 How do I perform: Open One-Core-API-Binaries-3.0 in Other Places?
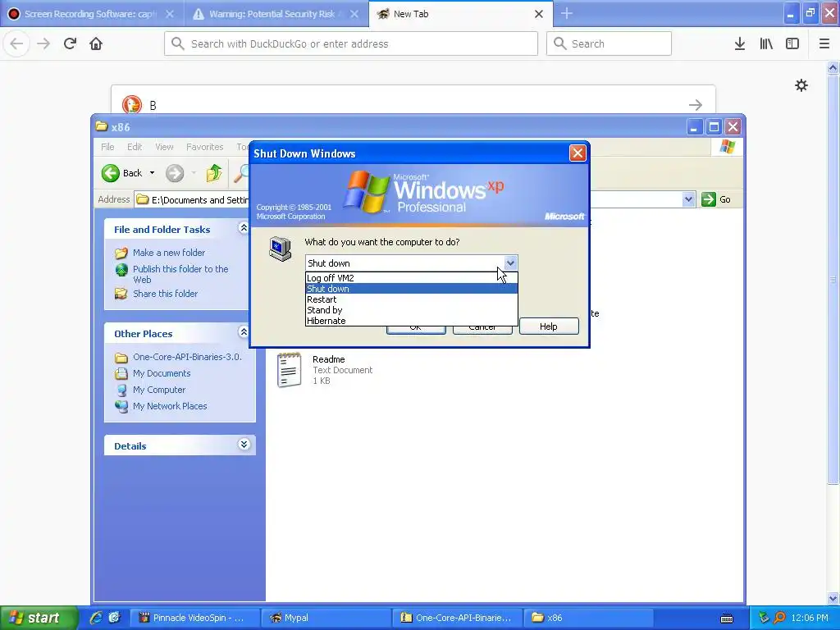[x=187, y=357]
